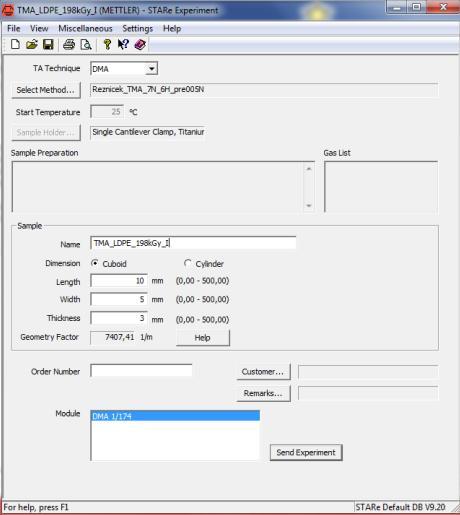Viewport: 460px width, 515px height.
Task: Click the Sample Preparation text area
Action: [x=158, y=187]
